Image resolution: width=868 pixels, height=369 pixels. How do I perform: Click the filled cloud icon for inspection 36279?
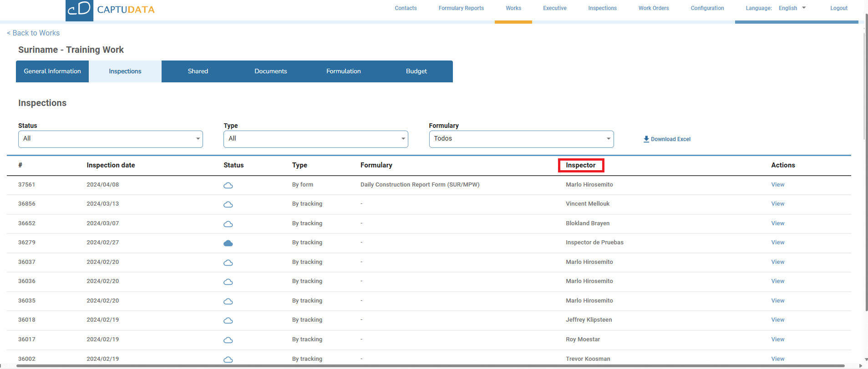click(228, 243)
